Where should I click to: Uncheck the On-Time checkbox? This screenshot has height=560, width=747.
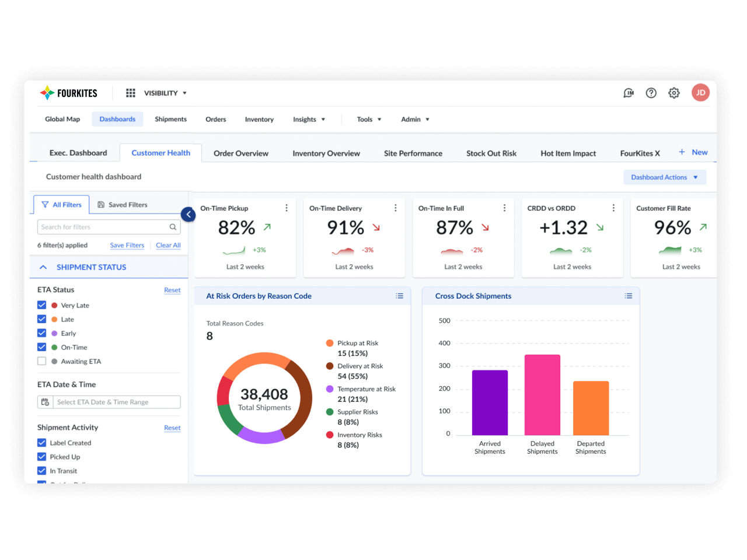click(41, 347)
